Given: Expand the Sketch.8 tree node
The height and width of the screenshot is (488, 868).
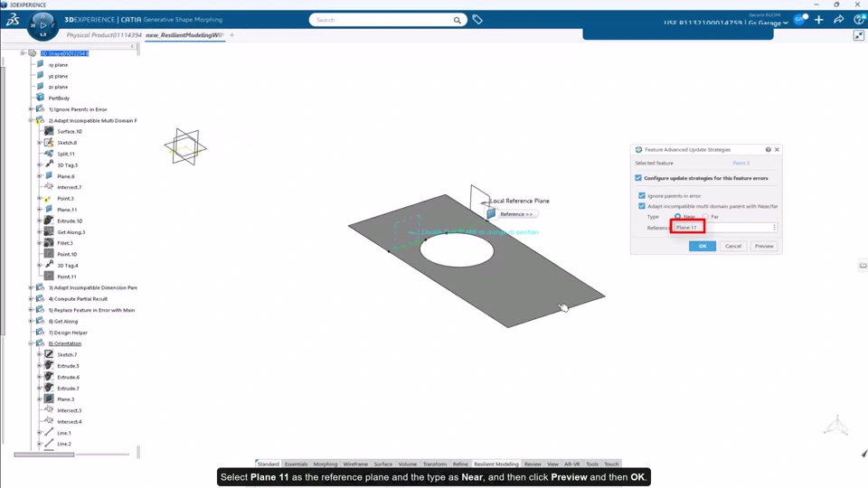Looking at the screenshot, I should click(x=40, y=142).
